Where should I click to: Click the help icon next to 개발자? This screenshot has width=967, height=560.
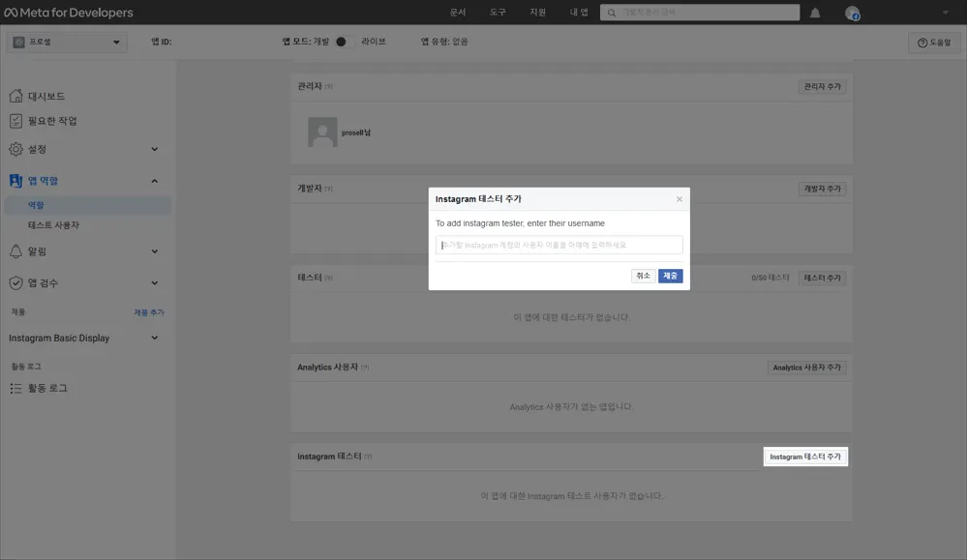(329, 189)
